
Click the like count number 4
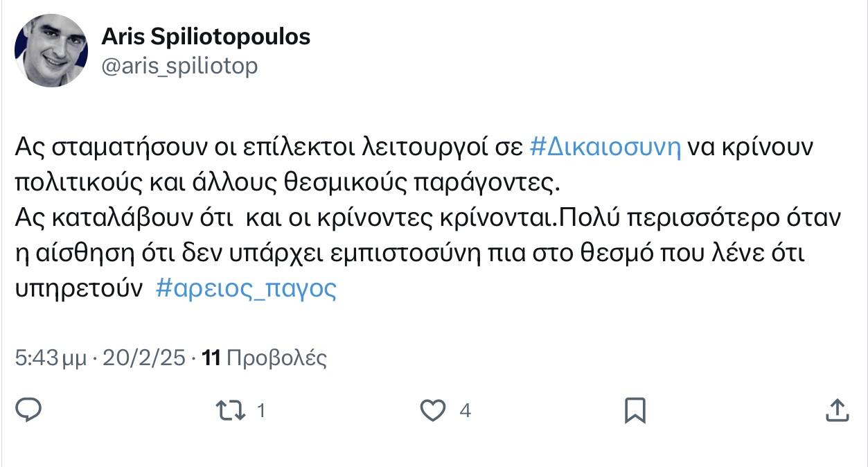point(465,411)
